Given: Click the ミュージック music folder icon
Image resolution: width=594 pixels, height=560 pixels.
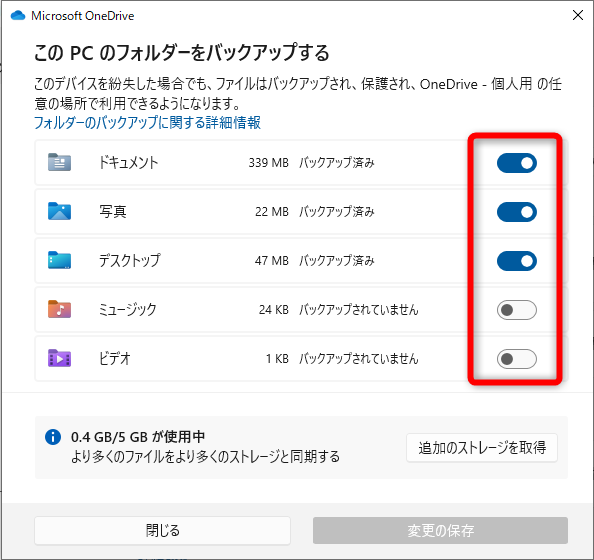Looking at the screenshot, I should click(59, 309).
